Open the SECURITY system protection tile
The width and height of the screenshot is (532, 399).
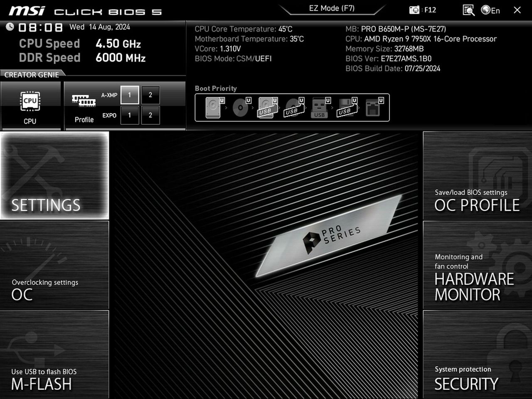point(478,355)
